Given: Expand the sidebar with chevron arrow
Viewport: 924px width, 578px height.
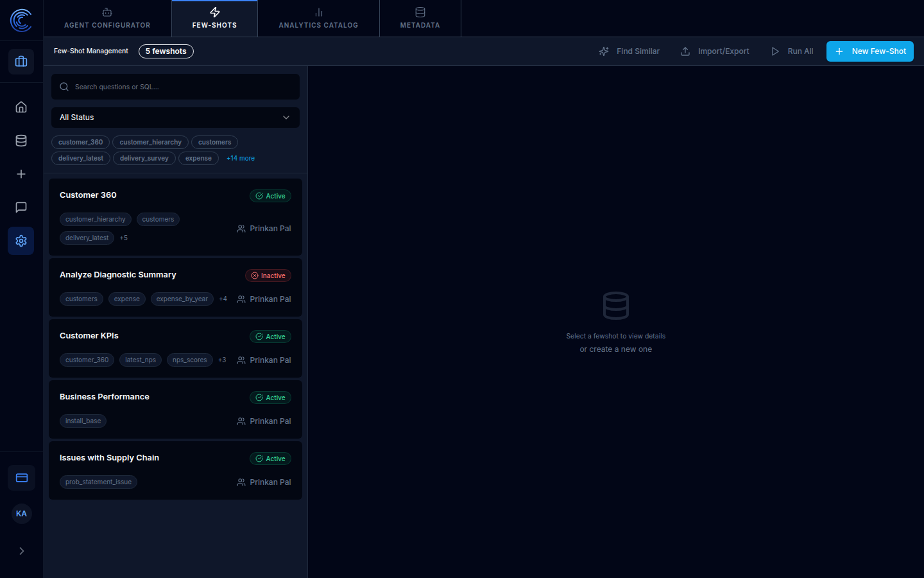Looking at the screenshot, I should [21, 551].
